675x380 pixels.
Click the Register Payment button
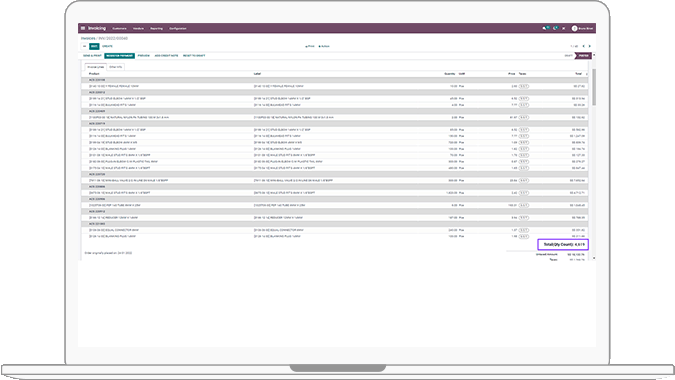[119, 56]
